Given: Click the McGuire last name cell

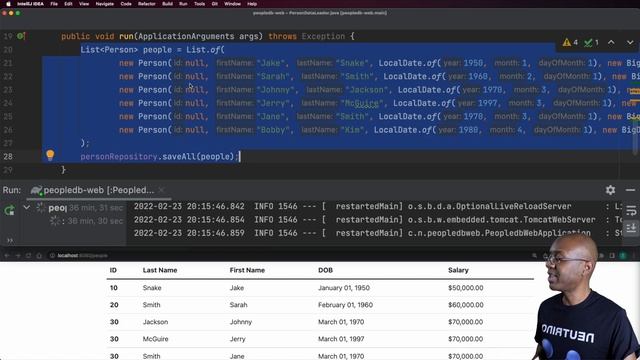Looking at the screenshot, I should (155, 339).
